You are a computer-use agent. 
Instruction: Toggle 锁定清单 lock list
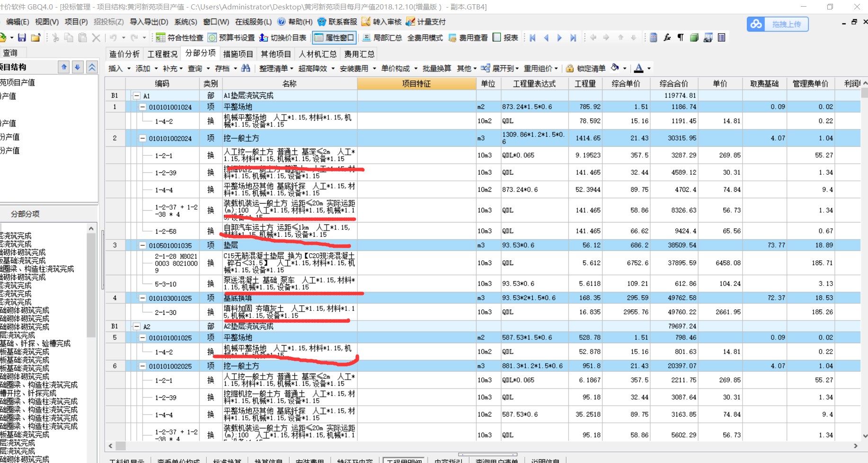click(x=586, y=68)
